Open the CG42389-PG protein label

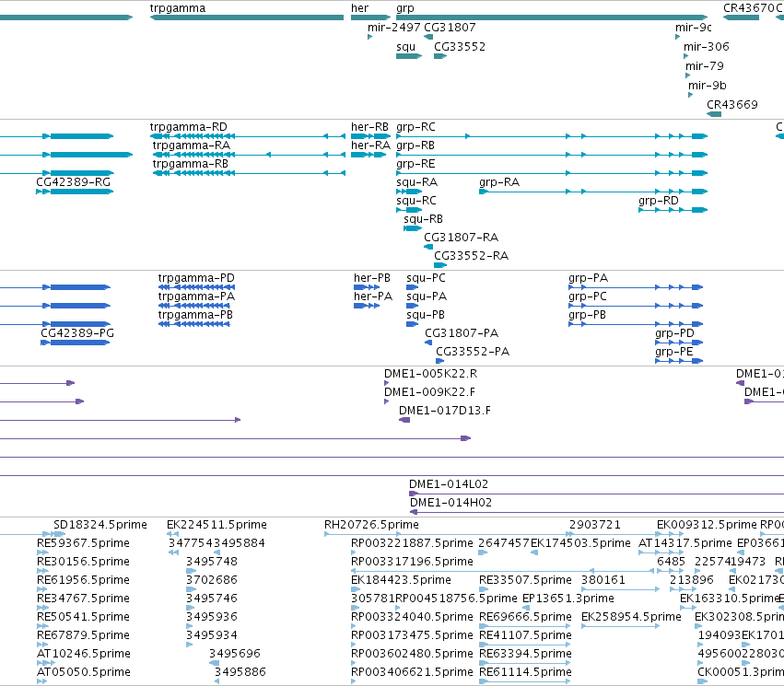pyautogui.click(x=77, y=332)
